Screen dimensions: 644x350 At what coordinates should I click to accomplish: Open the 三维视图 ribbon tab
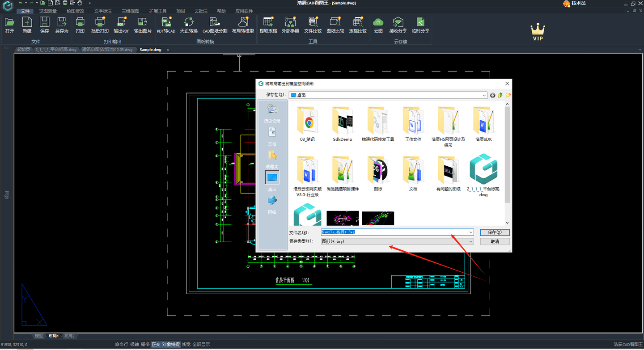131,11
